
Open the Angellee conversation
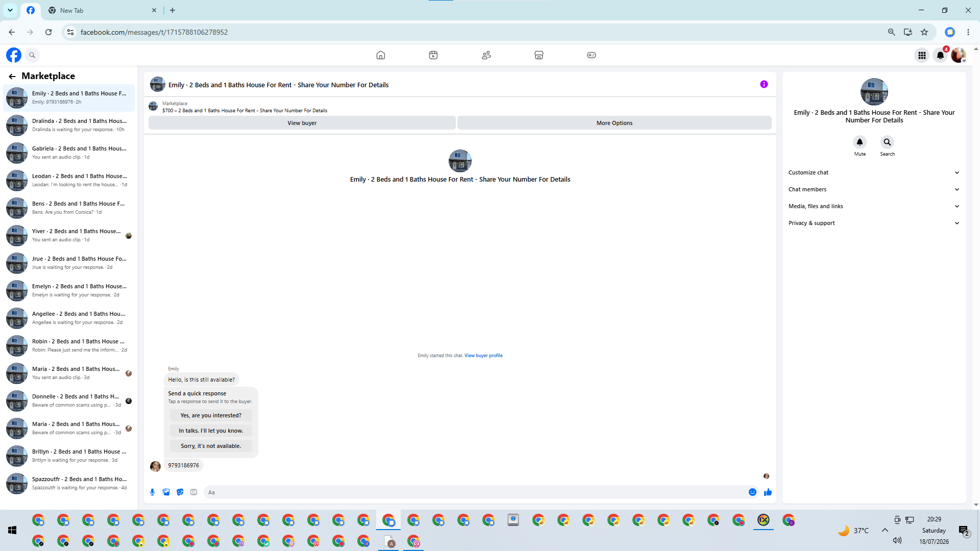(x=69, y=318)
